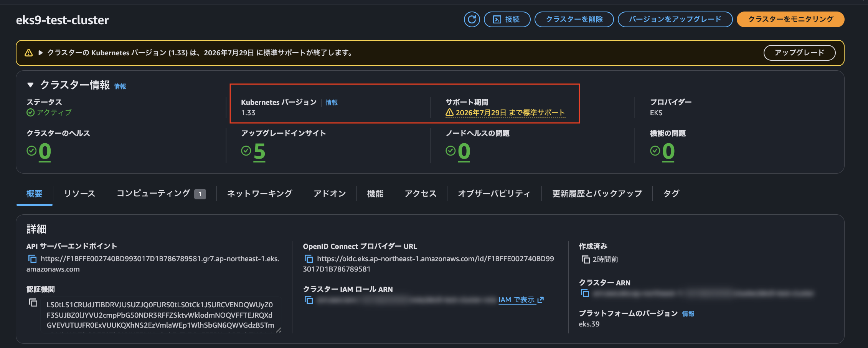Expand the Kubernetes version warning banner triangle

pyautogui.click(x=40, y=53)
